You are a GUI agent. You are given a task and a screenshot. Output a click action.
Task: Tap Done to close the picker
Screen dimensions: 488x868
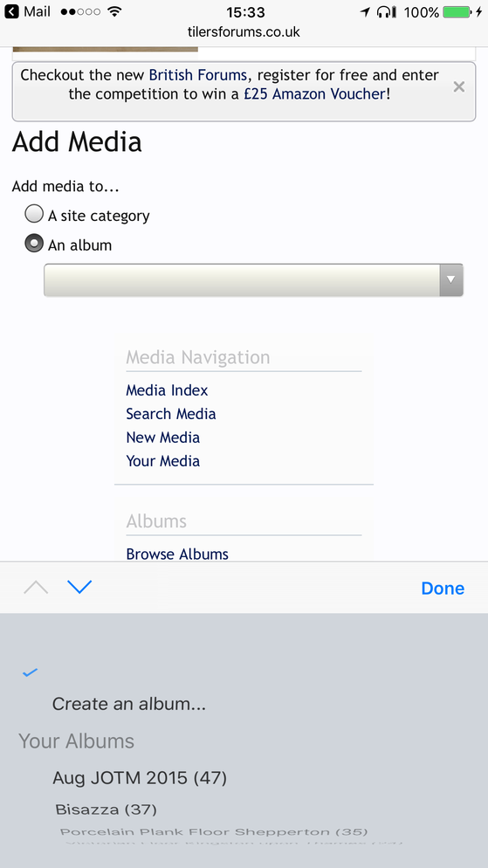click(443, 588)
